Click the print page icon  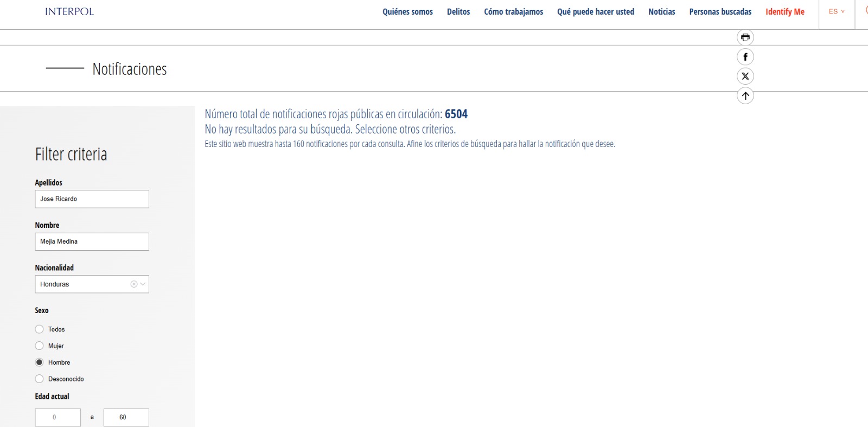point(745,37)
